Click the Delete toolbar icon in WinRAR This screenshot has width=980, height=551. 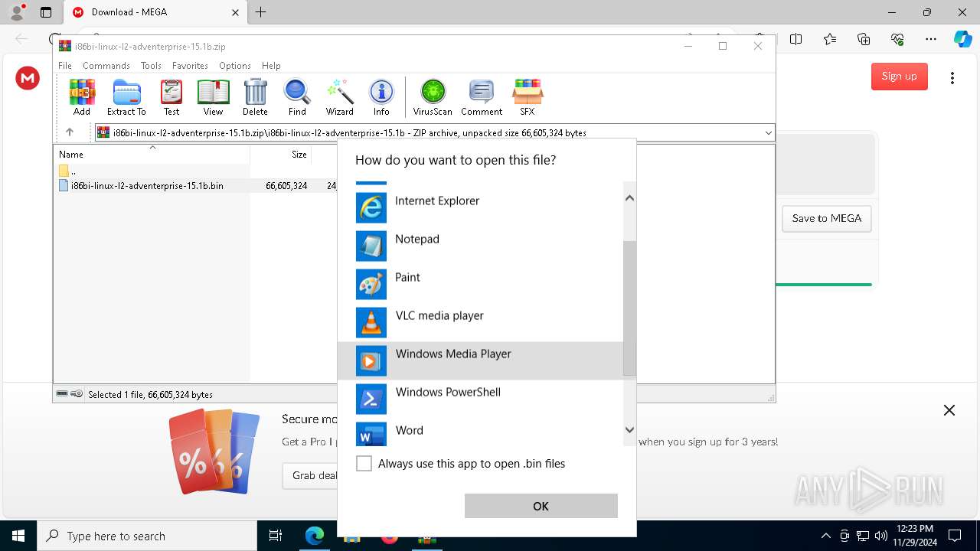tap(255, 97)
